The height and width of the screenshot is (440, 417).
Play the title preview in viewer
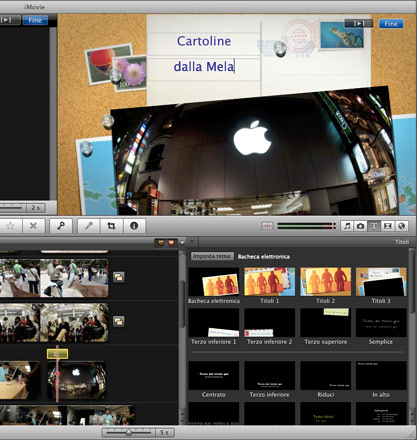(x=359, y=23)
